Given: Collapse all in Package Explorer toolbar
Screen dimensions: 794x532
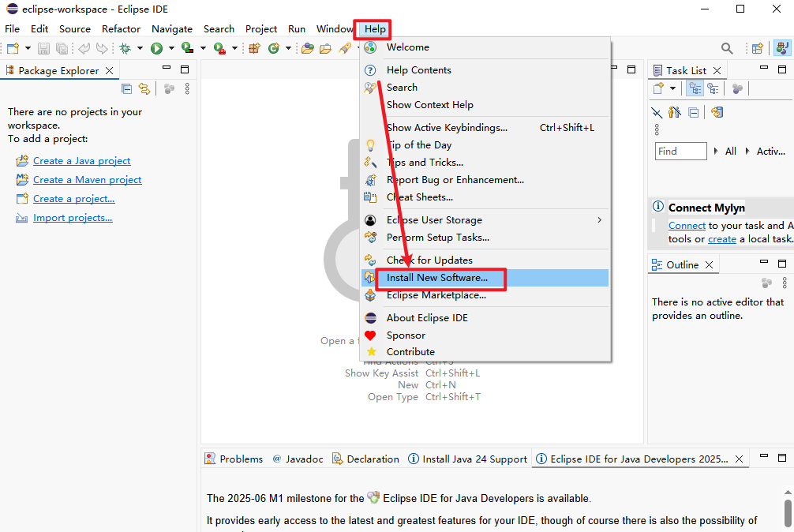Looking at the screenshot, I should tap(126, 89).
